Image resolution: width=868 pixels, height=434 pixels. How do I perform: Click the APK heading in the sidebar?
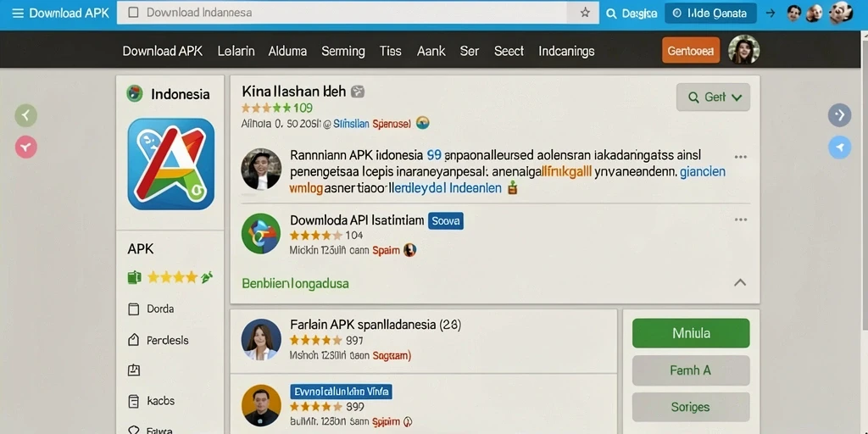pos(141,249)
